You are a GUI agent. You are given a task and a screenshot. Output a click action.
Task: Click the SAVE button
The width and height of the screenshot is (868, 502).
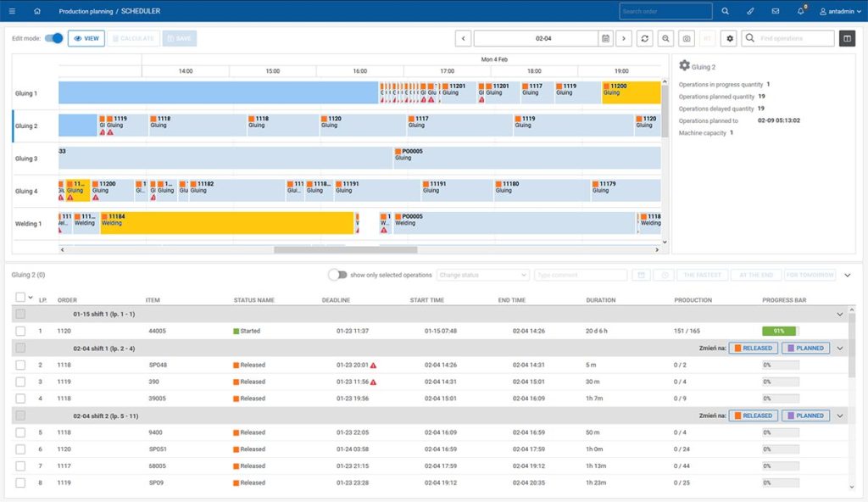180,38
